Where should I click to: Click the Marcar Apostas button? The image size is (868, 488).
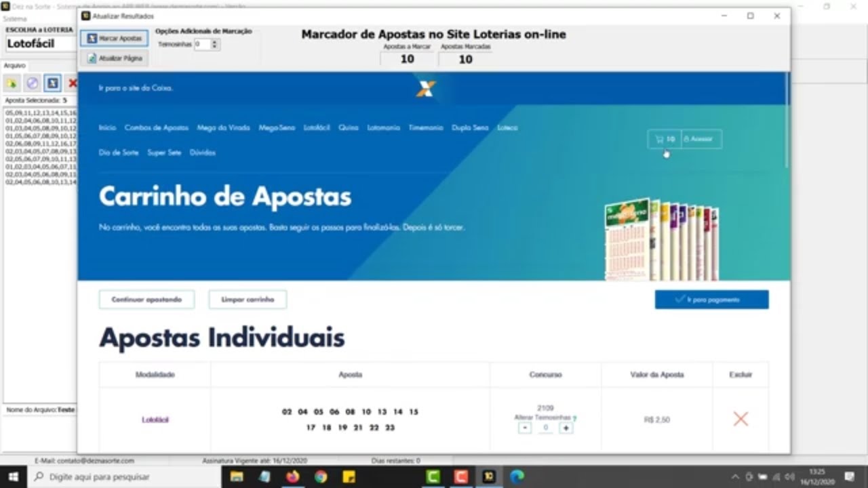tap(114, 39)
